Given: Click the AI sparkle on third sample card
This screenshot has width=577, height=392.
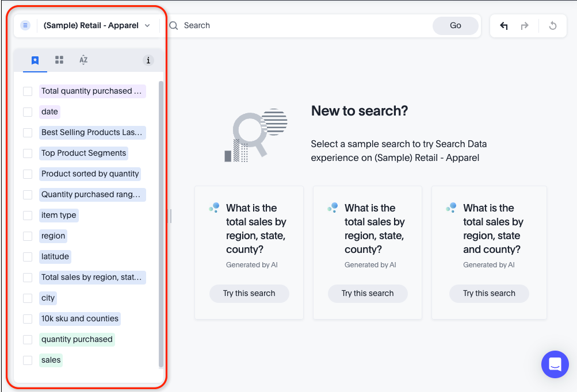Looking at the screenshot, I should (x=452, y=207).
